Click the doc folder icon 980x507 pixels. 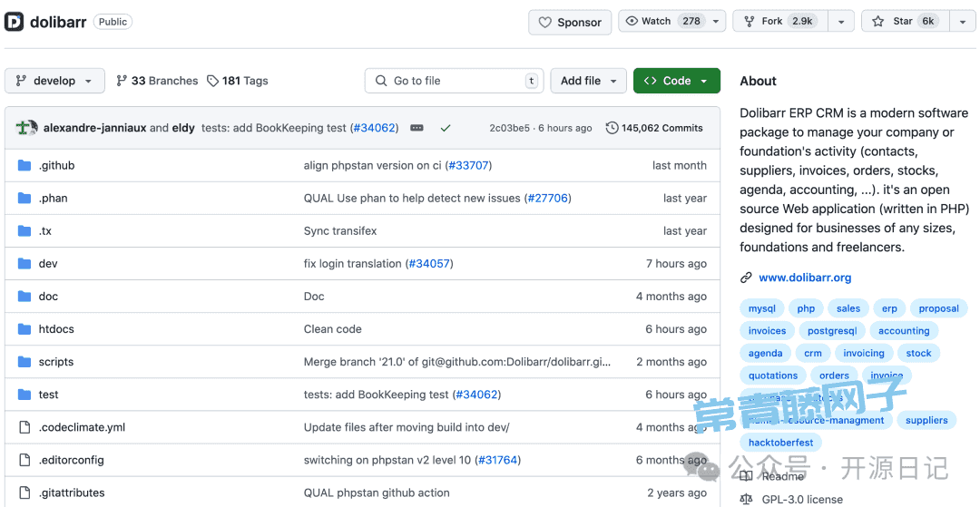(24, 296)
